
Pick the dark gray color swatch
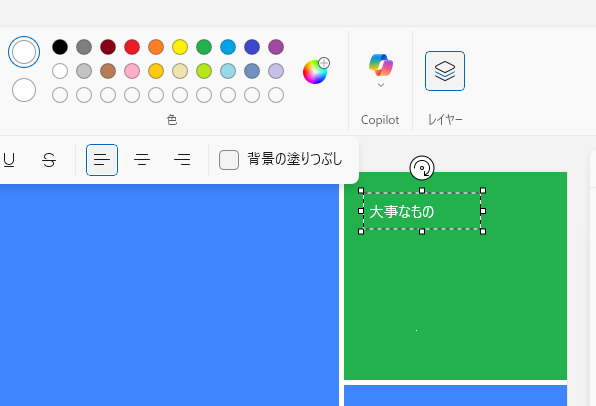(x=84, y=47)
